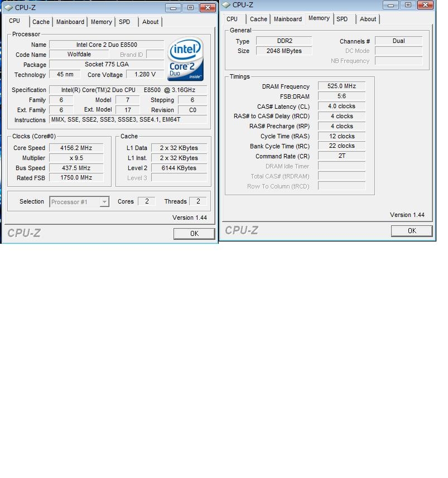448x478 pixels.
Task: Click the Ext. Model value '17'
Action: 128,110
